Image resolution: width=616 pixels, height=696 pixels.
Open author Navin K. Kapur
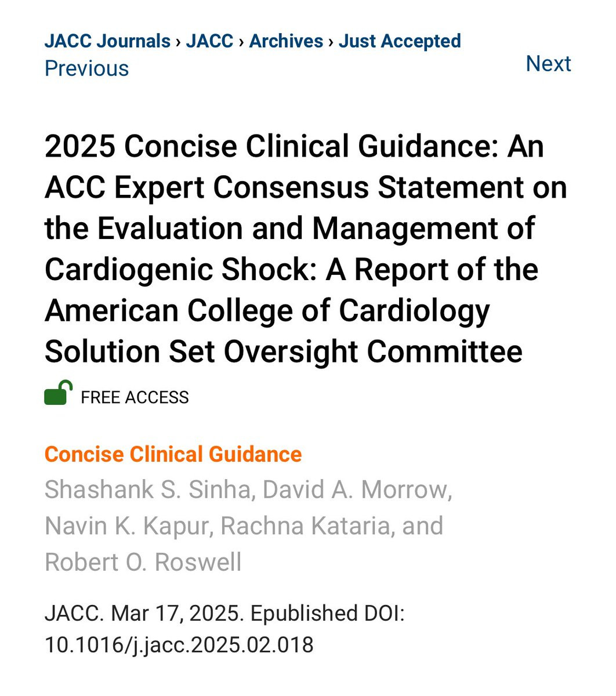[x=128, y=526]
